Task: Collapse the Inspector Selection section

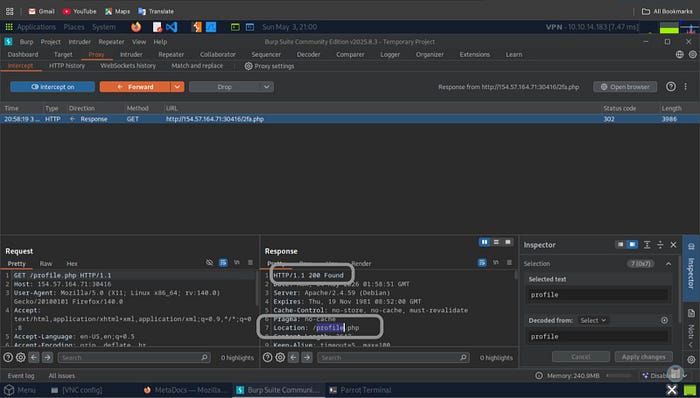Action: point(668,264)
